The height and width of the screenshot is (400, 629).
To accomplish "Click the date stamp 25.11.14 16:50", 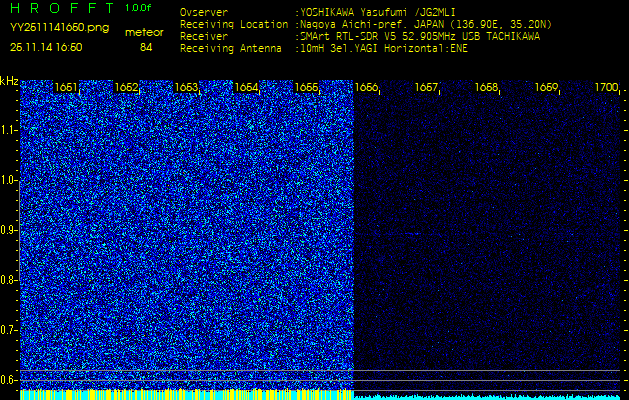I will coord(46,47).
